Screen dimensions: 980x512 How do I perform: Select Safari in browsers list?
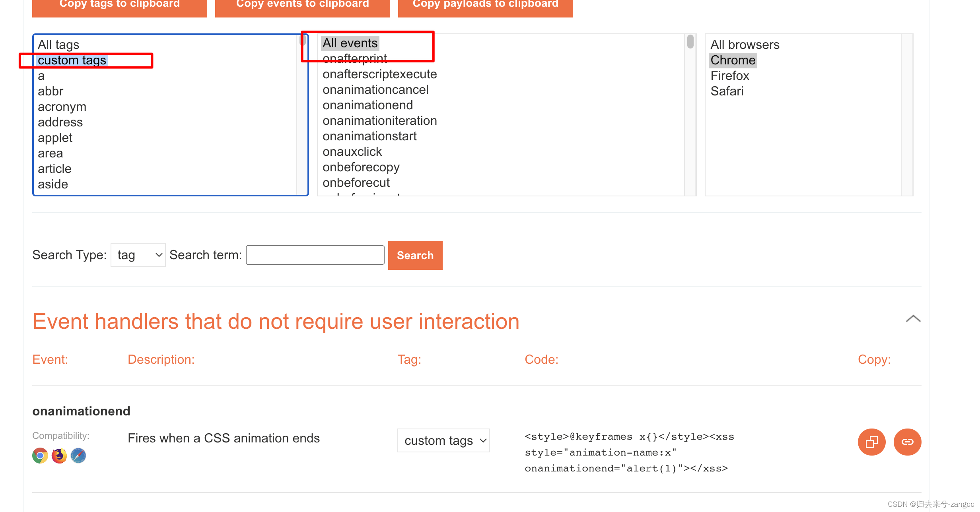tap(727, 91)
